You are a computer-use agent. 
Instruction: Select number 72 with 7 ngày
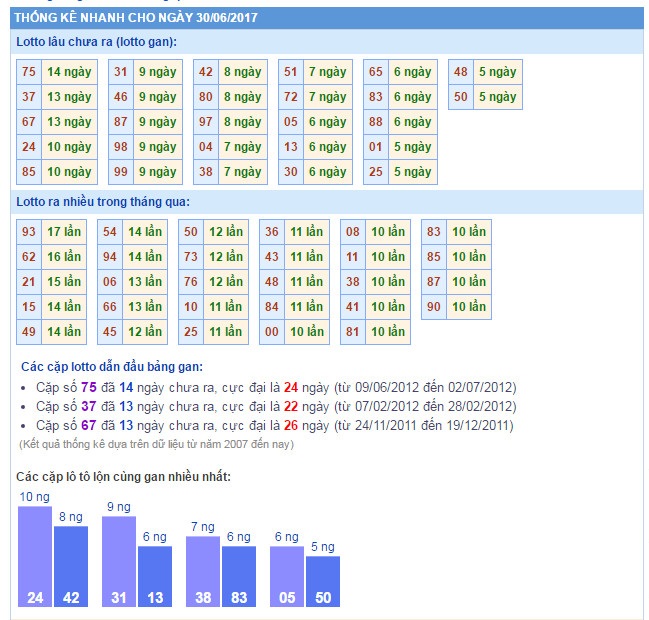291,97
